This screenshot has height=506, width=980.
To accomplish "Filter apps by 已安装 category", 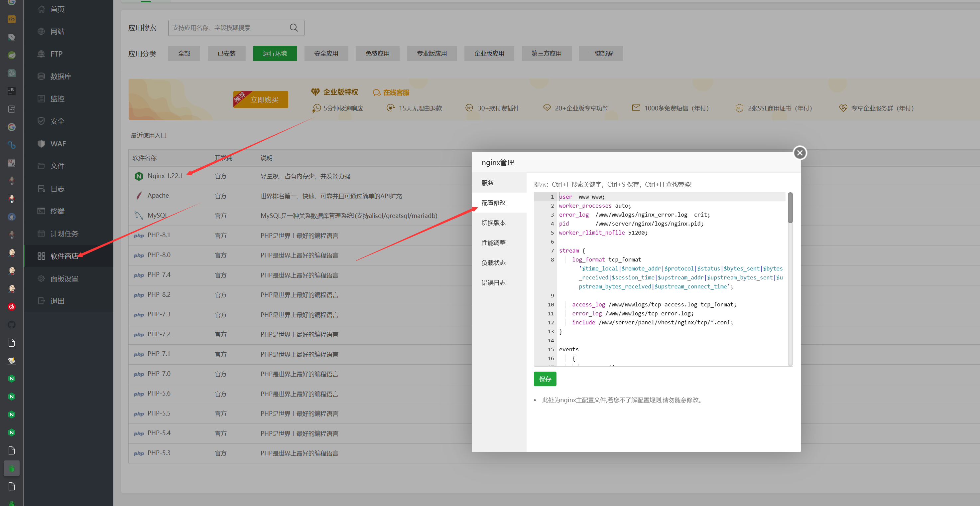I will (x=226, y=53).
